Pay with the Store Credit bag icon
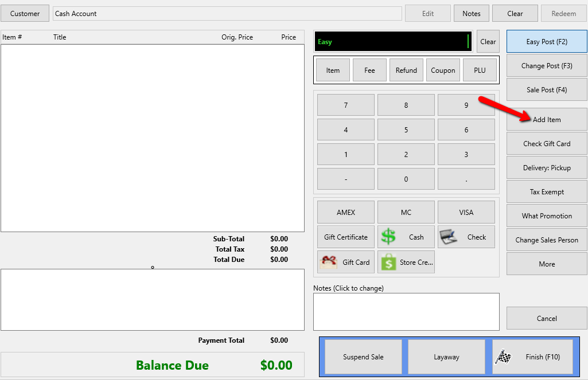588x380 pixels. click(x=388, y=262)
